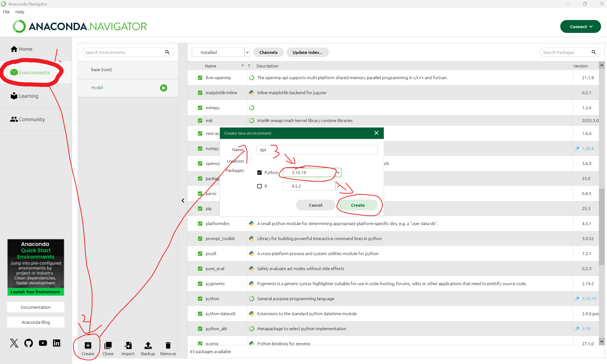
Task: Click the environment Name input field
Action: 317,150
